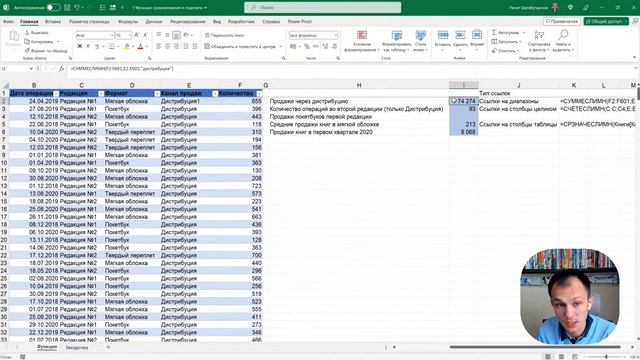Open the Merge and Center dropdown arrow
This screenshot has width=640, height=360.
[x=281, y=47]
